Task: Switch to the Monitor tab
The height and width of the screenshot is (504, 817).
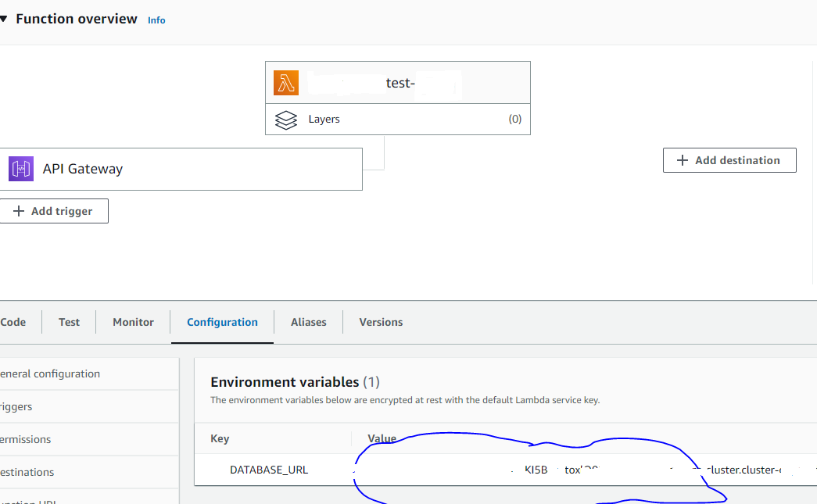Action: click(133, 321)
